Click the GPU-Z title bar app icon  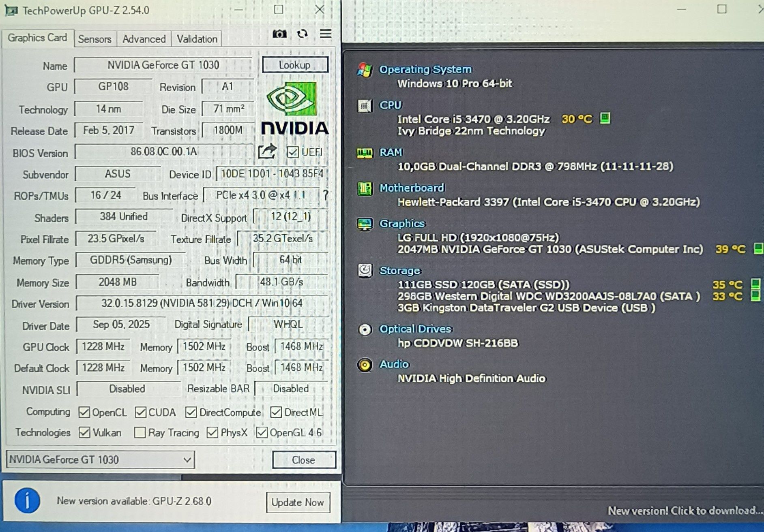pos(11,10)
